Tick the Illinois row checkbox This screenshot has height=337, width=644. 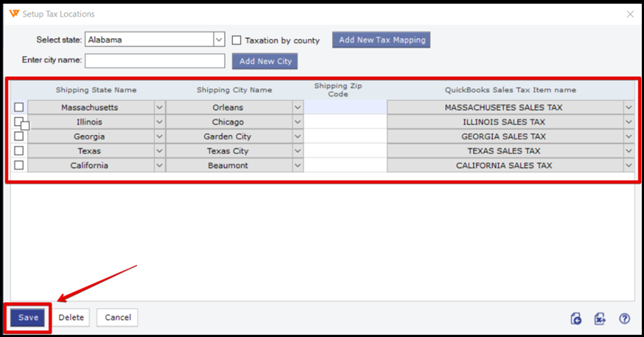19,122
